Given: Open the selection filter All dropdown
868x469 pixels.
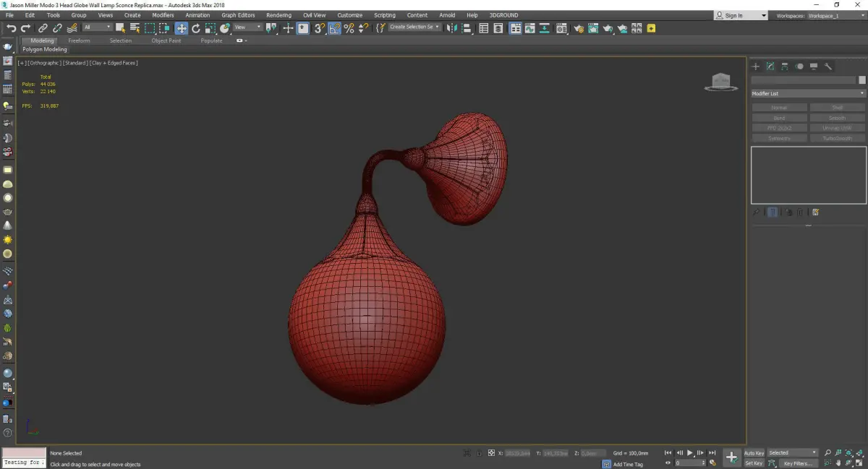Looking at the screenshot, I should pos(97,27).
